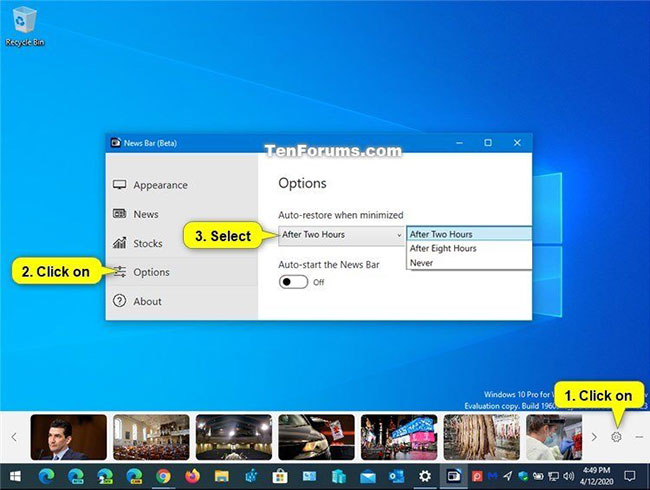
Task: Open Firefox from the taskbar
Action: 192,476
